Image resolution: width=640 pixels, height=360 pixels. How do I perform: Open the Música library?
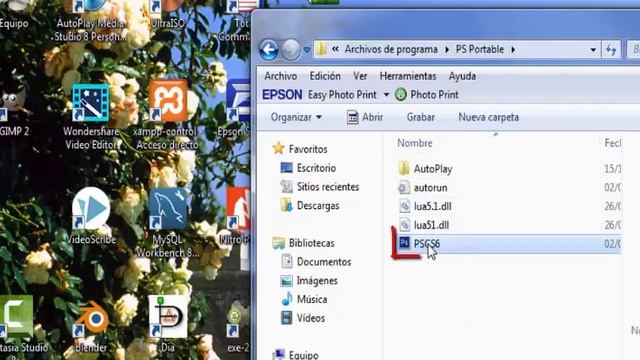coord(312,299)
